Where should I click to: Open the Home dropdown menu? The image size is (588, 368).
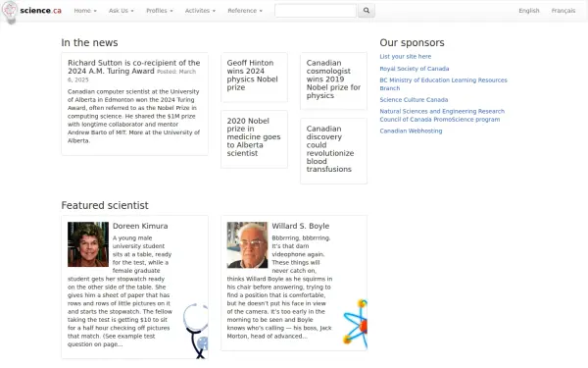click(85, 11)
